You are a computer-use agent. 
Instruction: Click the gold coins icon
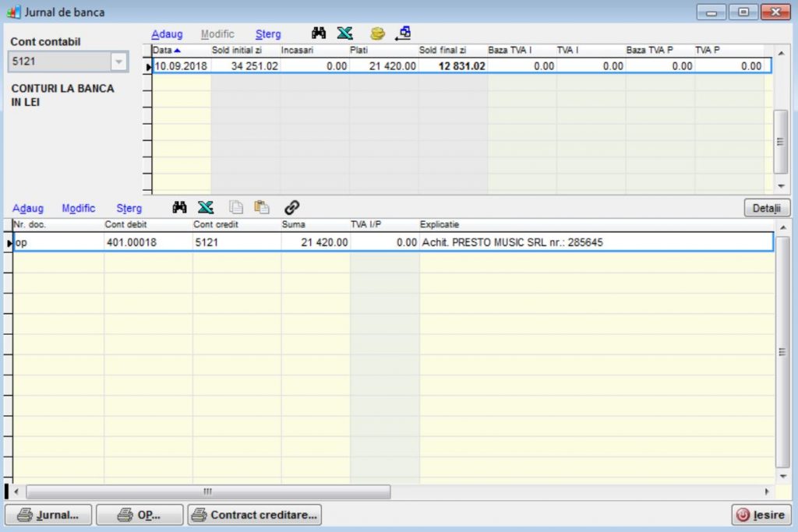coord(377,33)
